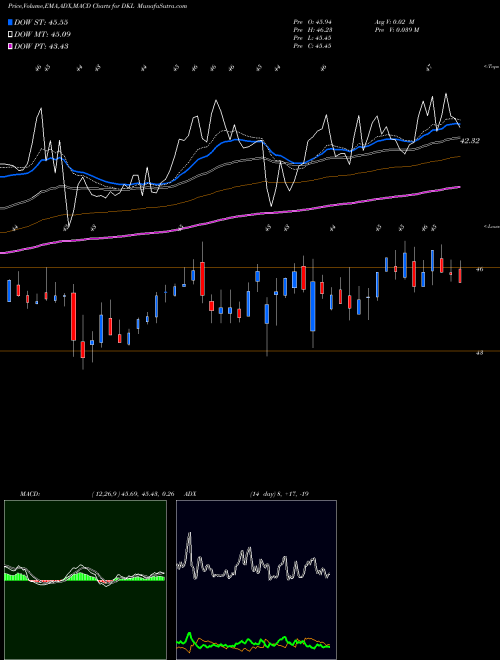Click the 'Pre H: 46.23' value
The height and width of the screenshot is (660, 500).
[312, 30]
